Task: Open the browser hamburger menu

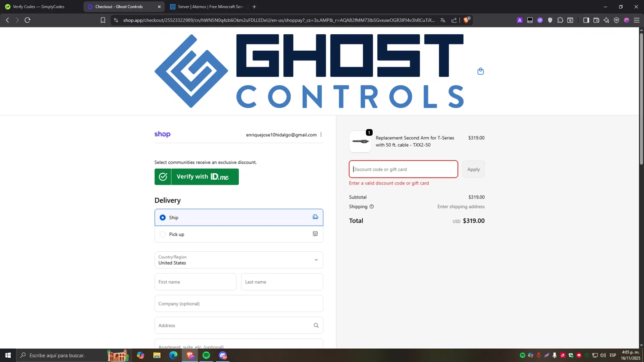Action: click(x=637, y=20)
